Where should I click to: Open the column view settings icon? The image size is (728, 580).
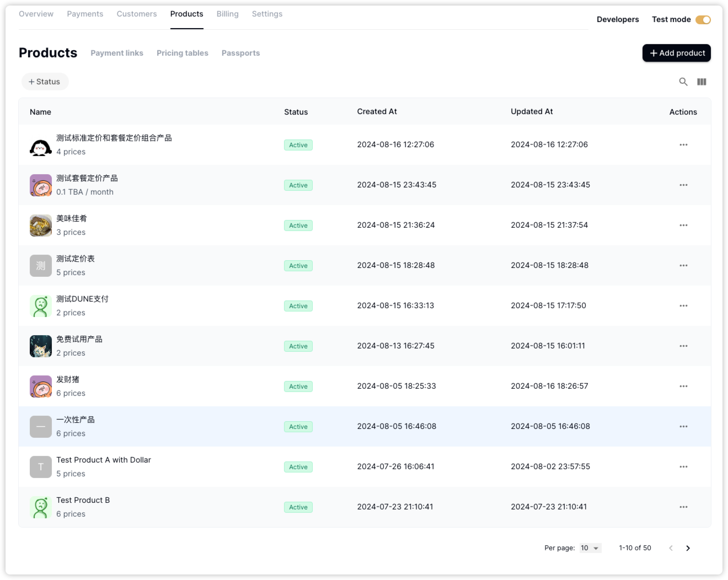[702, 82]
